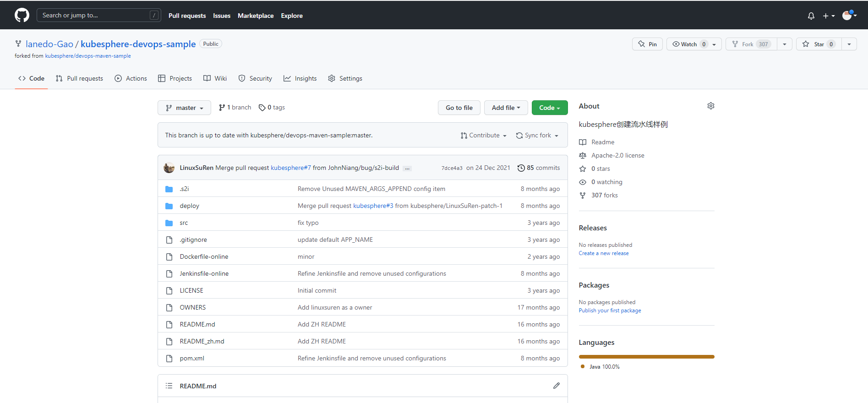Open the GitHub home logo
Image resolution: width=868 pixels, height=403 pixels.
(22, 15)
